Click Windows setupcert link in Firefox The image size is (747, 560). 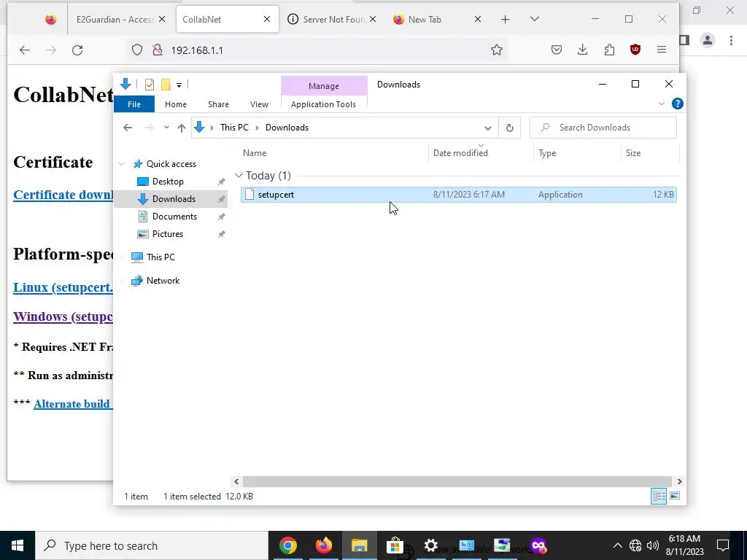[63, 316]
